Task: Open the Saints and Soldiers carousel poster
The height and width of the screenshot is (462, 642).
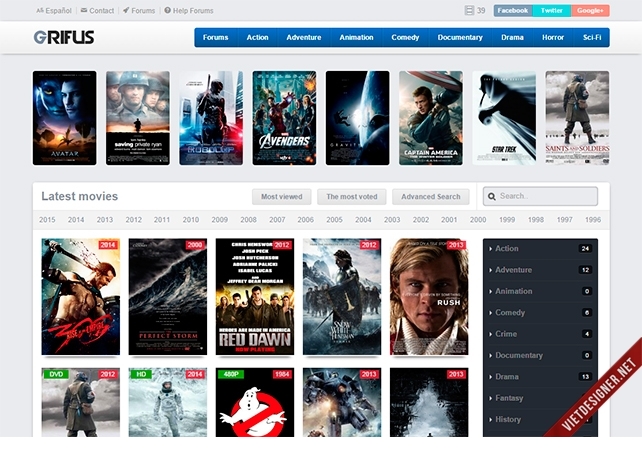Action: pyautogui.click(x=577, y=118)
